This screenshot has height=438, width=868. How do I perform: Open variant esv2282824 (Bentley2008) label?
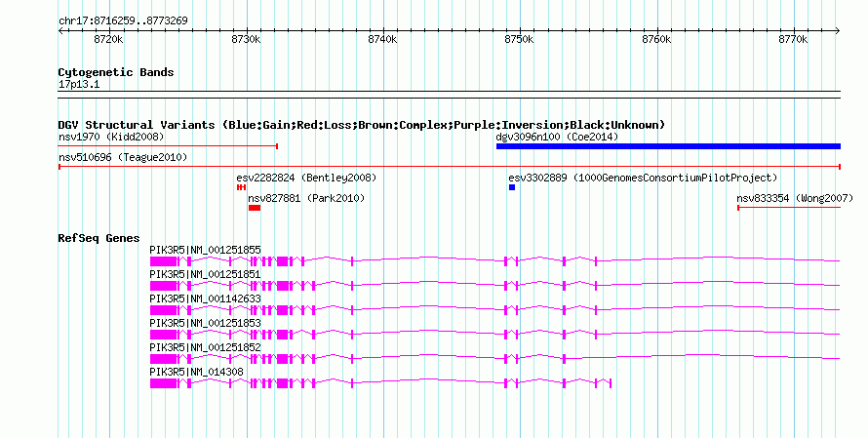pyautogui.click(x=306, y=178)
